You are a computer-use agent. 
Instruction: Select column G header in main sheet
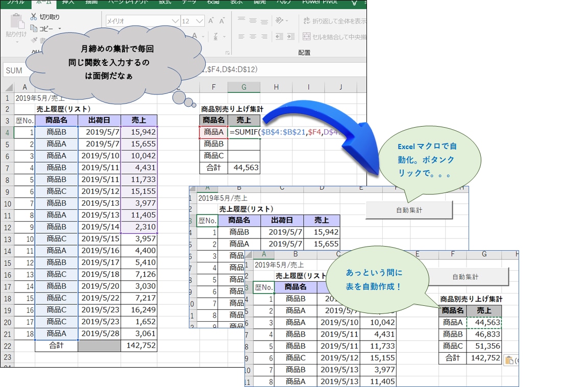tap(244, 87)
